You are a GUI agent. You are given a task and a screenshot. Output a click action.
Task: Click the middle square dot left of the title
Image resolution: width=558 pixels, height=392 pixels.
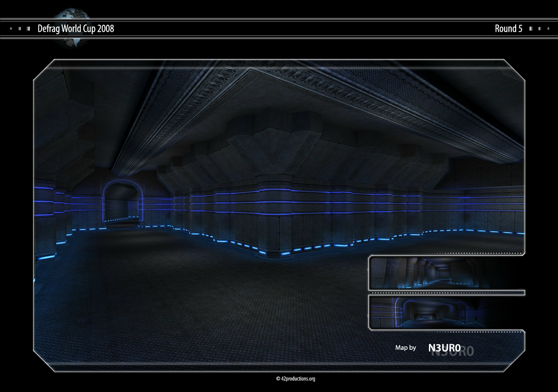[20, 29]
